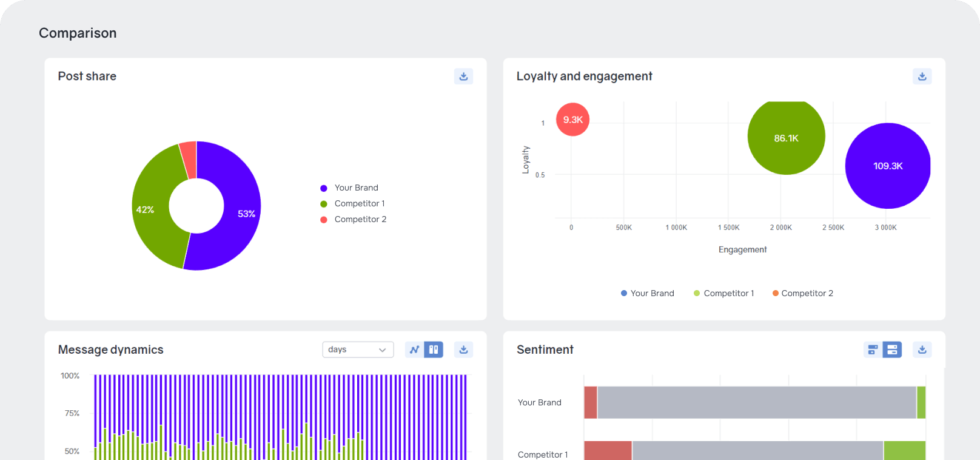This screenshot has width=980, height=460.
Task: Click the Engagement axis label
Action: [x=742, y=249]
